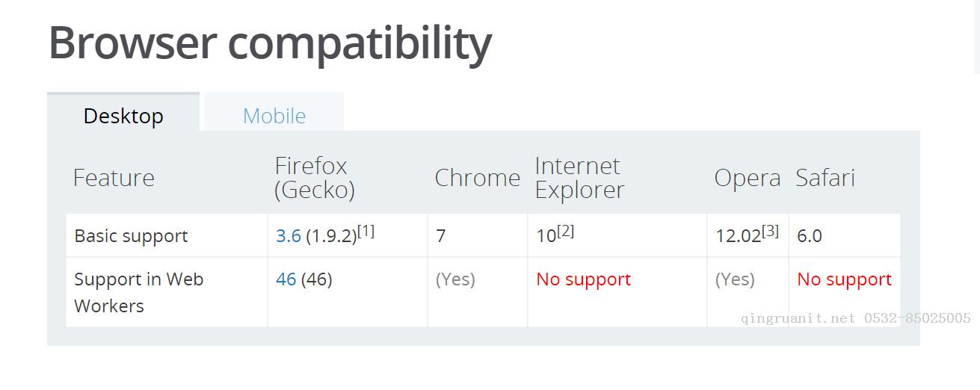This screenshot has width=980, height=390.
Task: Click footnote [3] next to Opera 12.02
Action: (x=770, y=232)
